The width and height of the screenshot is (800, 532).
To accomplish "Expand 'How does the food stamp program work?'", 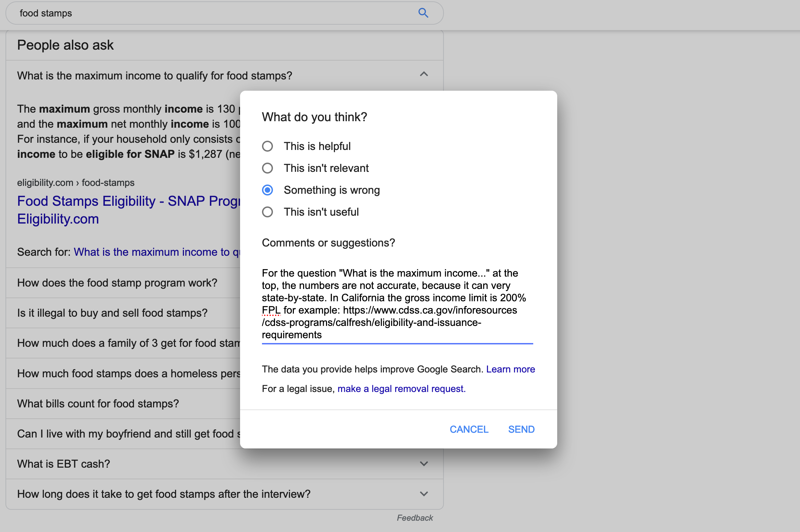I will click(123, 283).
